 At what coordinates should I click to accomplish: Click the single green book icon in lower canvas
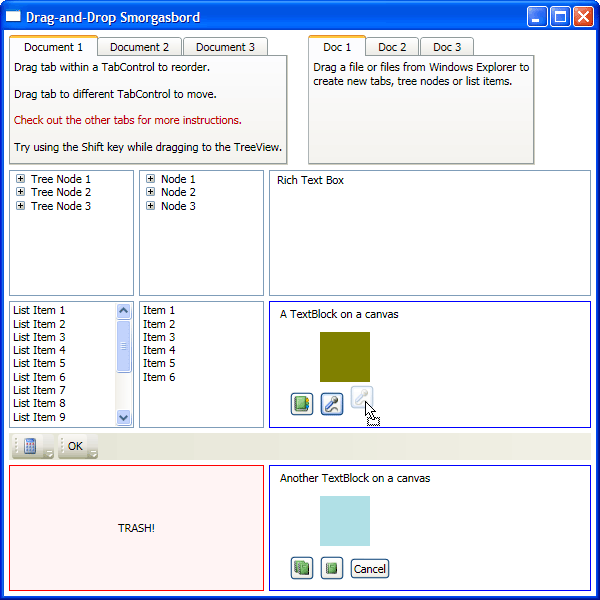332,568
